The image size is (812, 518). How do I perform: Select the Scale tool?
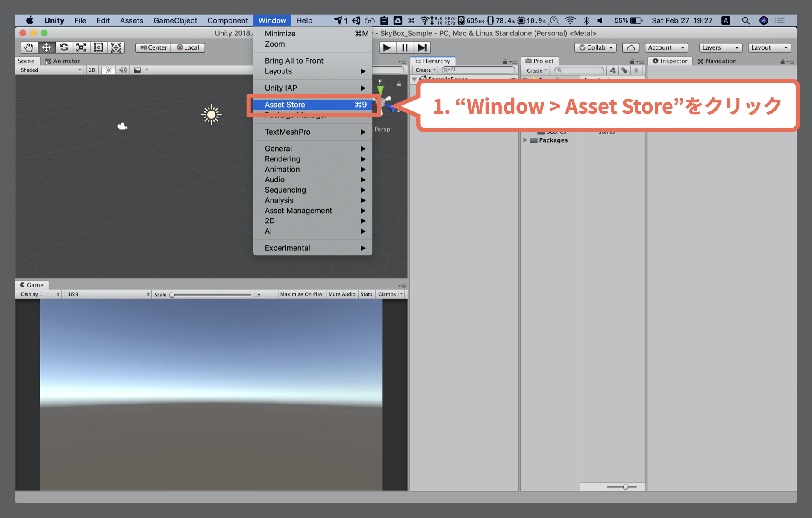(x=81, y=47)
